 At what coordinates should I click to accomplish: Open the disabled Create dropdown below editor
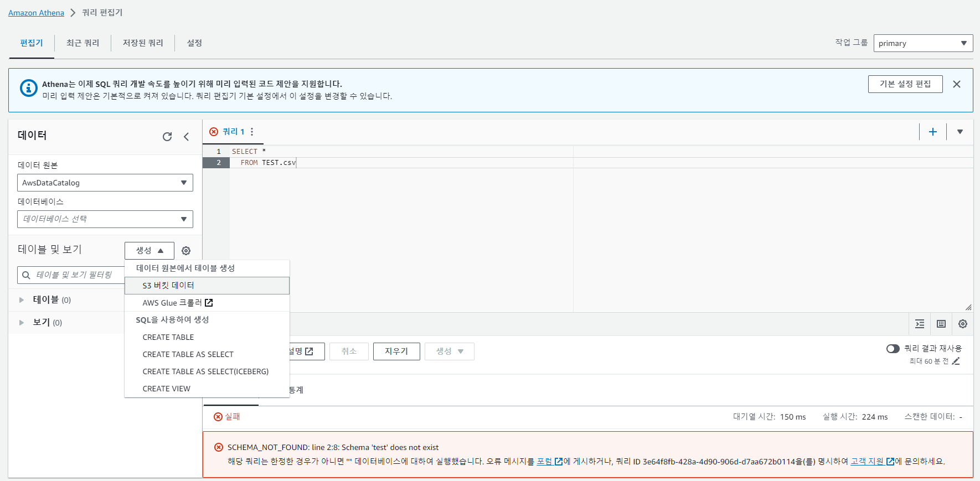(449, 351)
